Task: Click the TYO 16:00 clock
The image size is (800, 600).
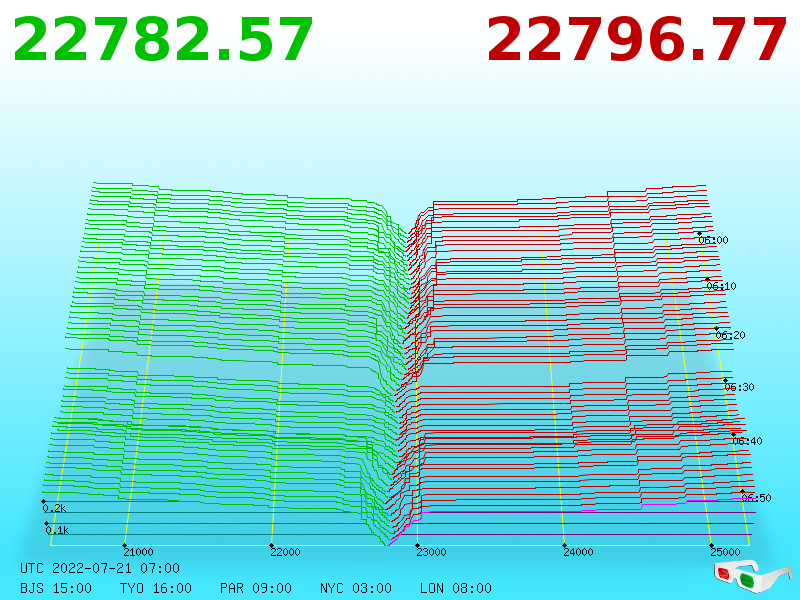Action: (x=156, y=588)
